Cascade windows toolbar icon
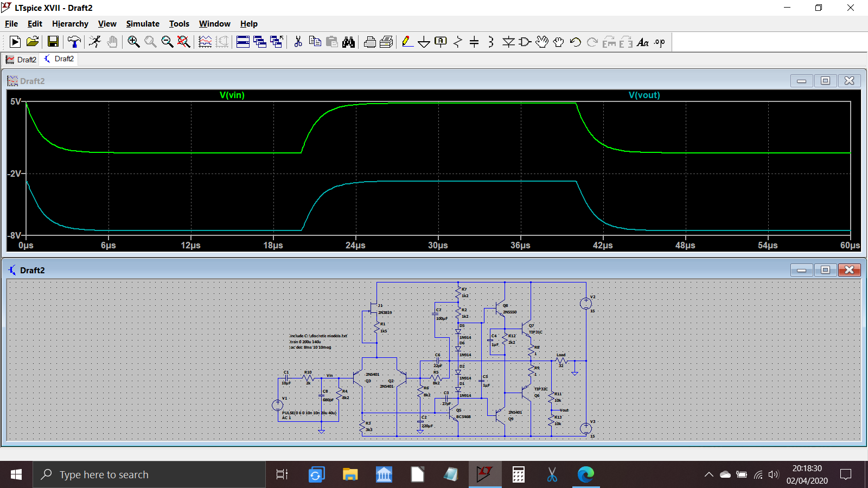This screenshot has height=488, width=868. pos(260,42)
